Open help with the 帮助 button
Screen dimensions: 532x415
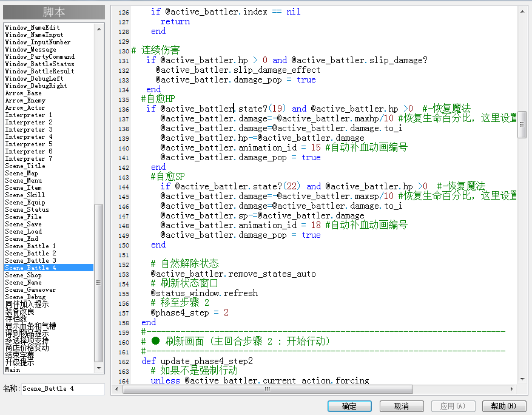pyautogui.click(x=504, y=406)
